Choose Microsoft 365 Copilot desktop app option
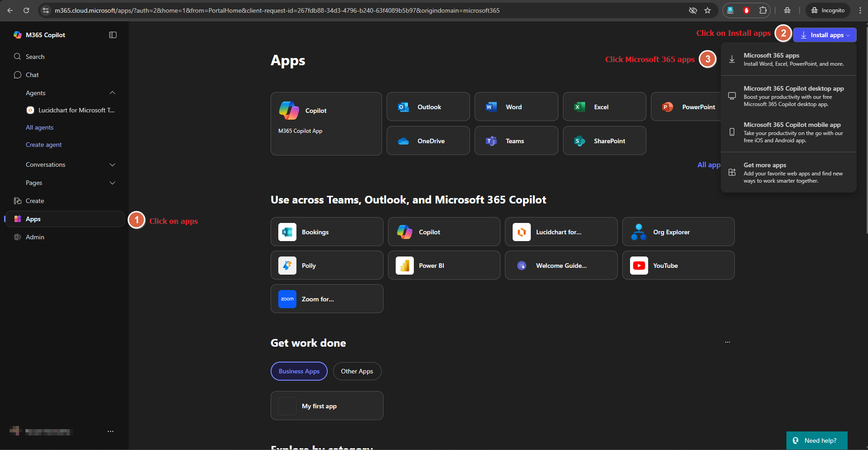This screenshot has height=450, width=868. [x=788, y=96]
